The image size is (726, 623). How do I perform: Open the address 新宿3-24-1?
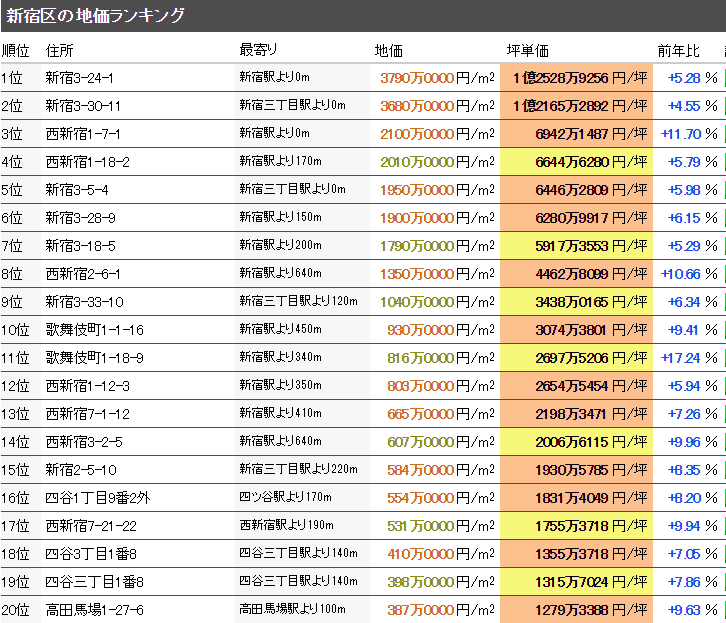tap(80, 78)
